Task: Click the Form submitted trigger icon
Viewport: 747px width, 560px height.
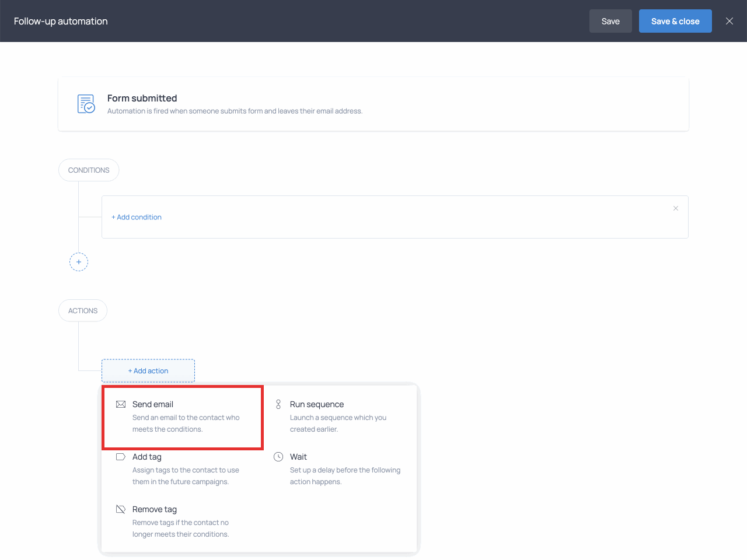Action: 86,104
